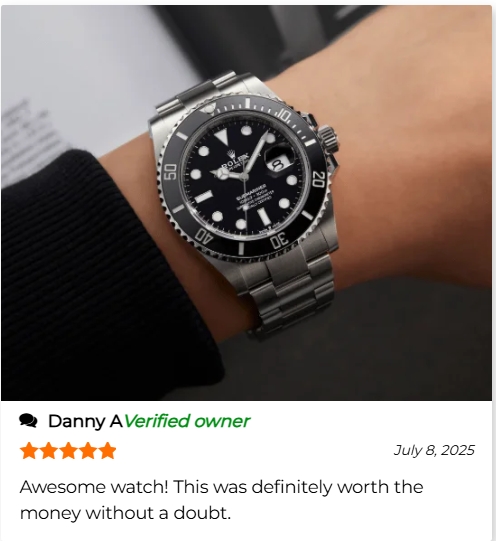Open the customer watch photo
The image size is (496, 541).
pos(246,203)
